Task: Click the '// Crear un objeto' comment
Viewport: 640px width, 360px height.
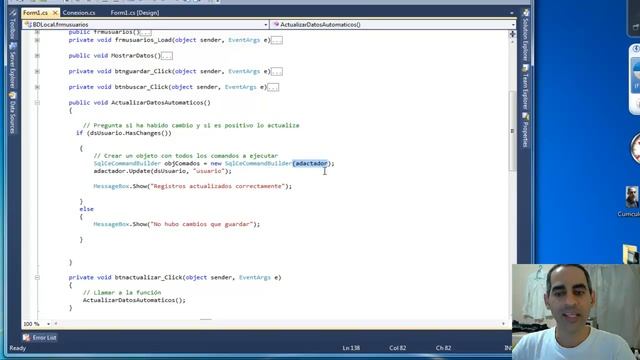Action: (186, 156)
